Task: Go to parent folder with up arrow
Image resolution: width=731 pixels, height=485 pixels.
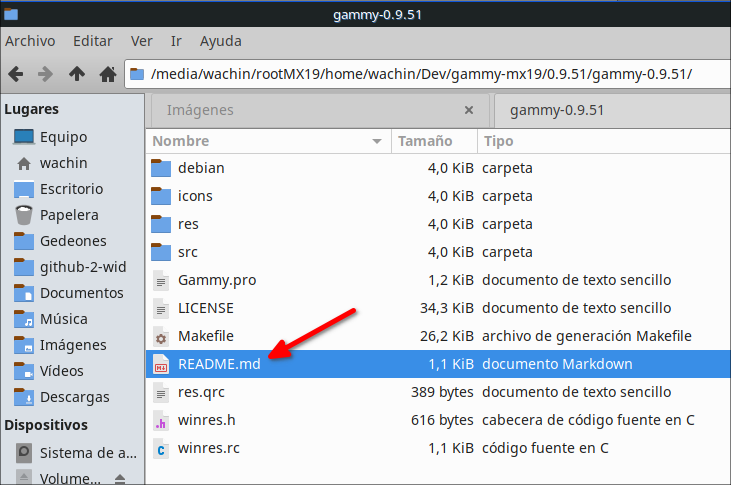Action: click(77, 74)
